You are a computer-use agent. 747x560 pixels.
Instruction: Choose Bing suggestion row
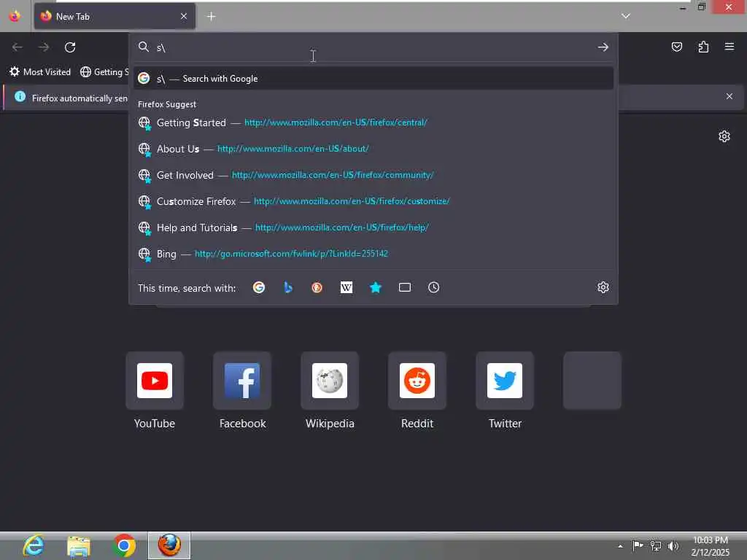373,254
